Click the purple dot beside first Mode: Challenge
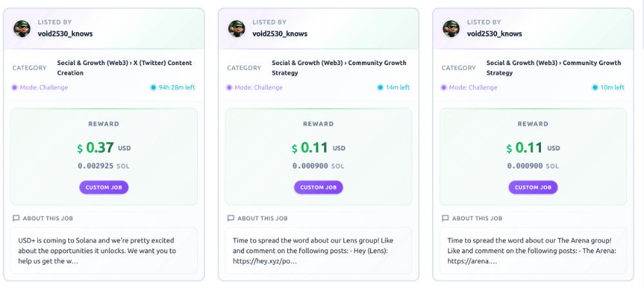The image size is (644, 288). click(x=14, y=88)
